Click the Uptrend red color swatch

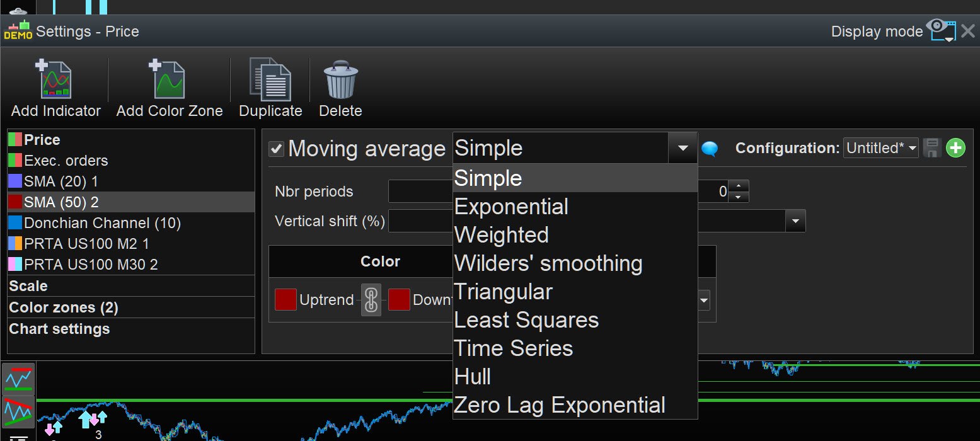285,300
